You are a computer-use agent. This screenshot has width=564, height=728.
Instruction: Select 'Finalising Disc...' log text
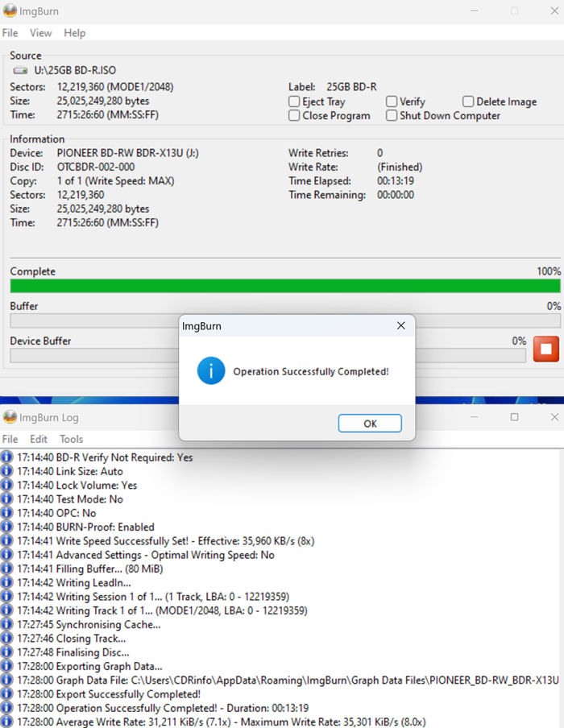click(x=93, y=652)
